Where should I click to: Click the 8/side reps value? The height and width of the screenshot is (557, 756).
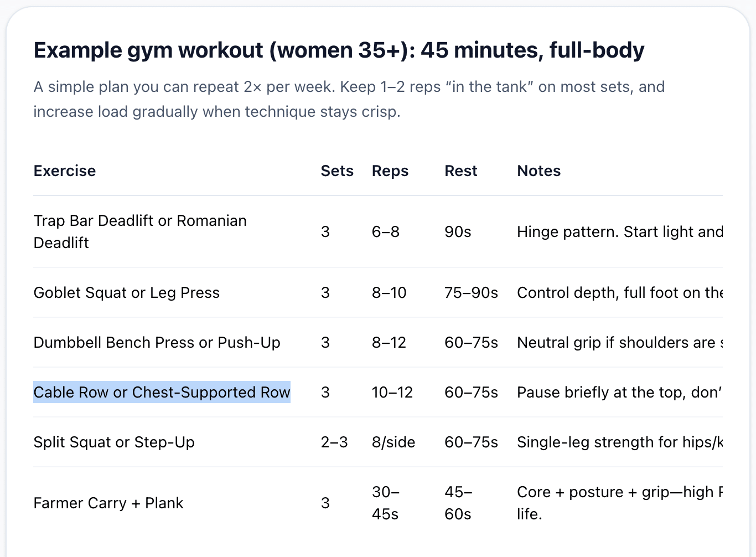393,442
